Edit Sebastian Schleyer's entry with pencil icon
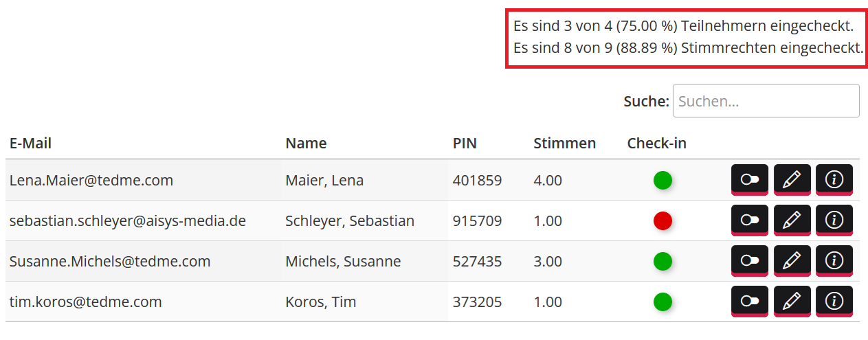Viewport: 868px width, 340px height. point(792,220)
